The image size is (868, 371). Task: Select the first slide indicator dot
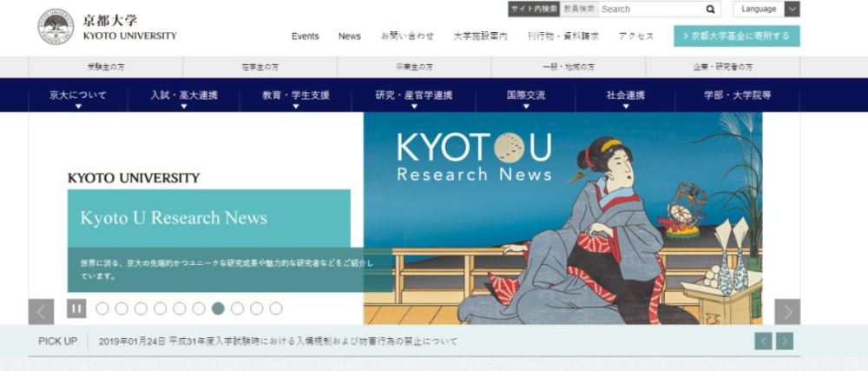point(102,308)
